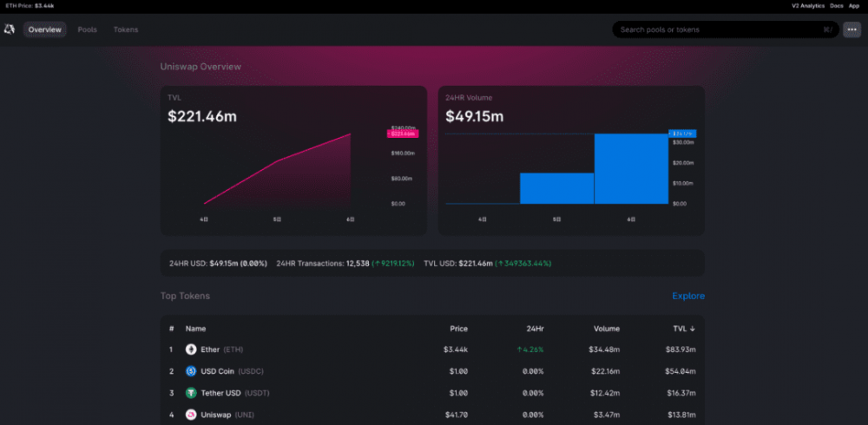The height and width of the screenshot is (425, 868).
Task: Open the Docs link
Action: pyautogui.click(x=836, y=5)
